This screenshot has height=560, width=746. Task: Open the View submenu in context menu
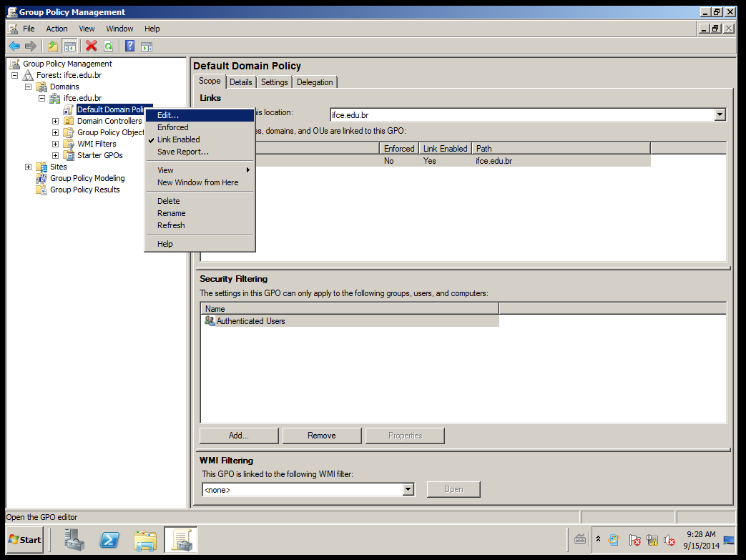click(x=200, y=170)
